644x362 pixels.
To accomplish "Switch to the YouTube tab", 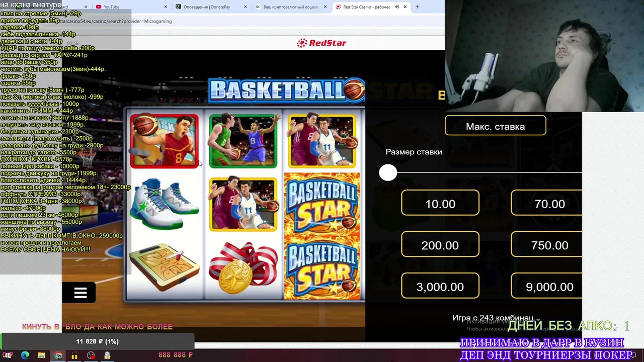I will coord(131,7).
